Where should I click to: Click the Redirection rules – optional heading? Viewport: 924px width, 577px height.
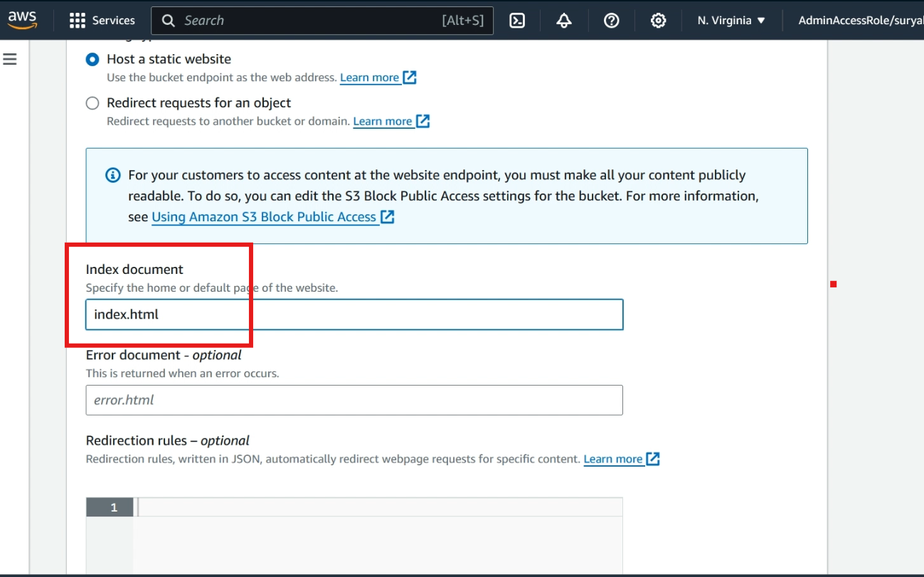click(168, 440)
